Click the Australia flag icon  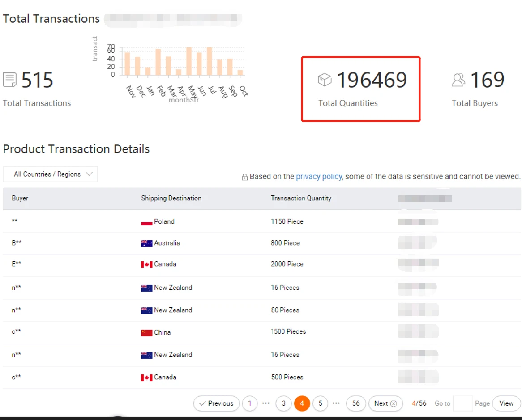pos(146,243)
